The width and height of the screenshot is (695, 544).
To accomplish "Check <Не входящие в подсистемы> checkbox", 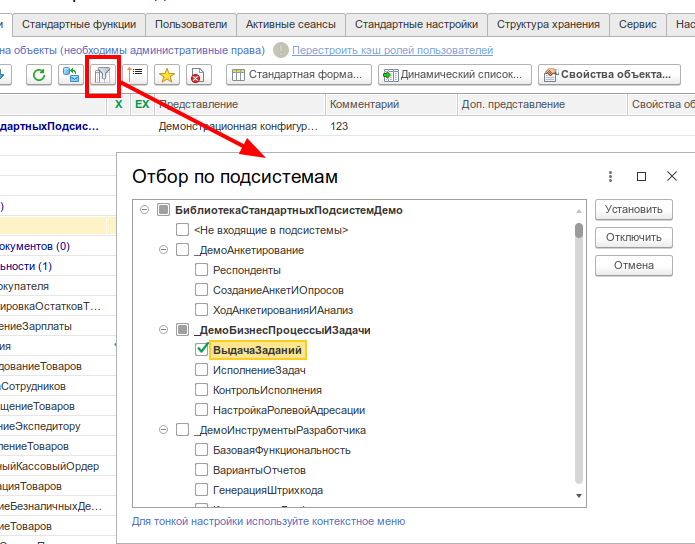I will 182,230.
